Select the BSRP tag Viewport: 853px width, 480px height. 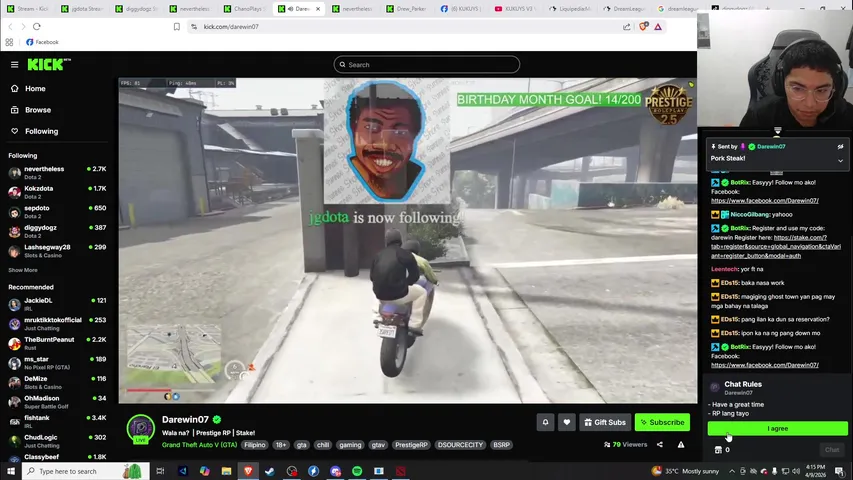pyautogui.click(x=501, y=445)
